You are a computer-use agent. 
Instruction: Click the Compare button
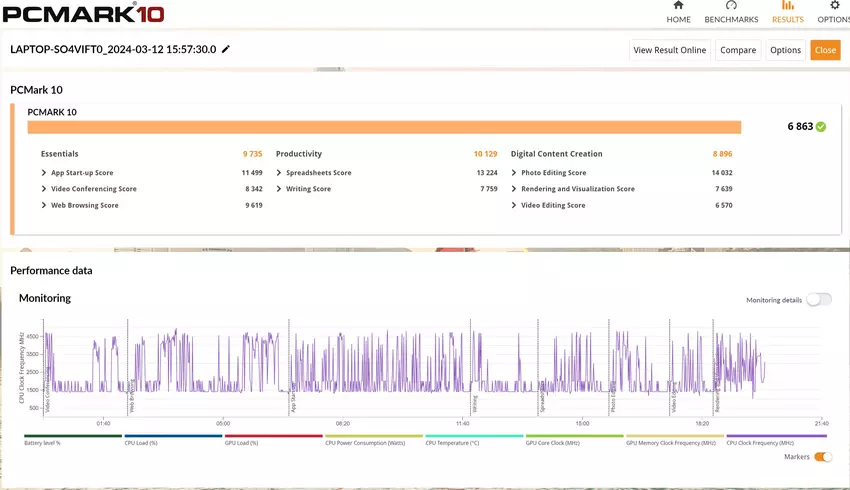(x=738, y=50)
